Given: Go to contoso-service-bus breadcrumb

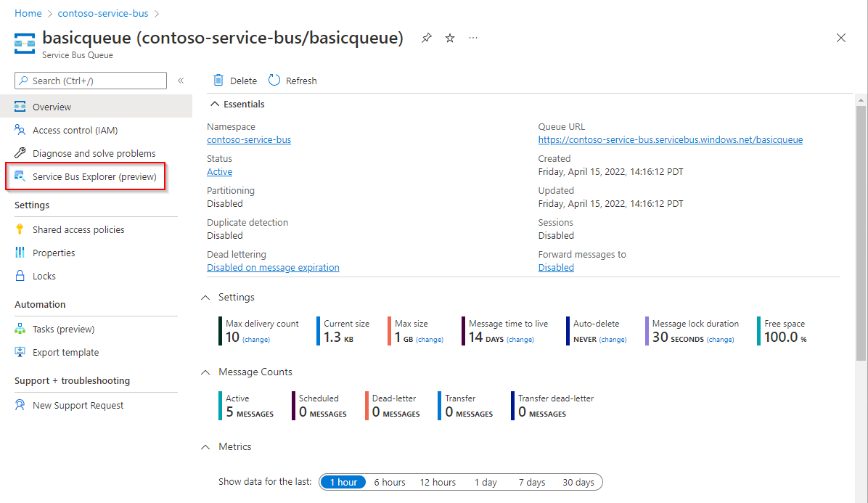Looking at the screenshot, I should [103, 13].
